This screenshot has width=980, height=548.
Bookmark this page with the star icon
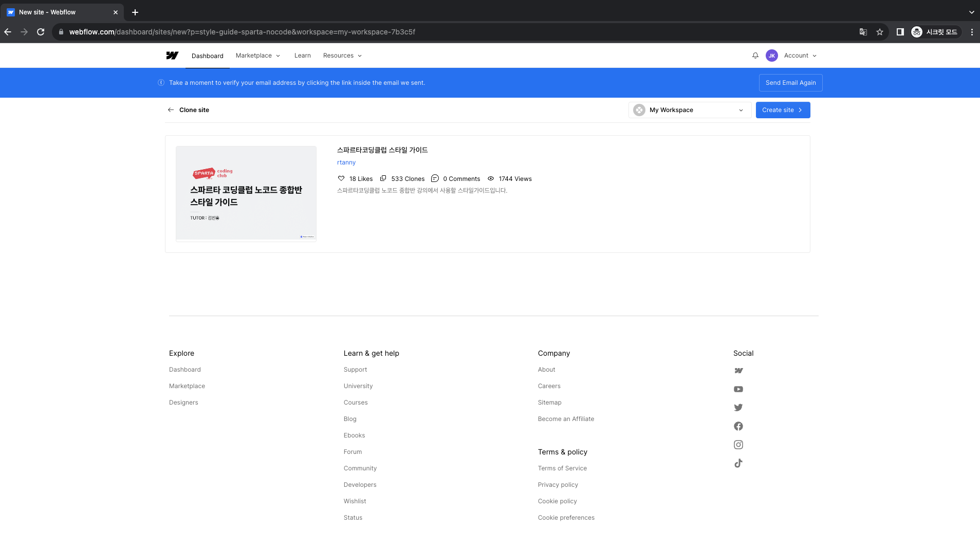coord(880,32)
